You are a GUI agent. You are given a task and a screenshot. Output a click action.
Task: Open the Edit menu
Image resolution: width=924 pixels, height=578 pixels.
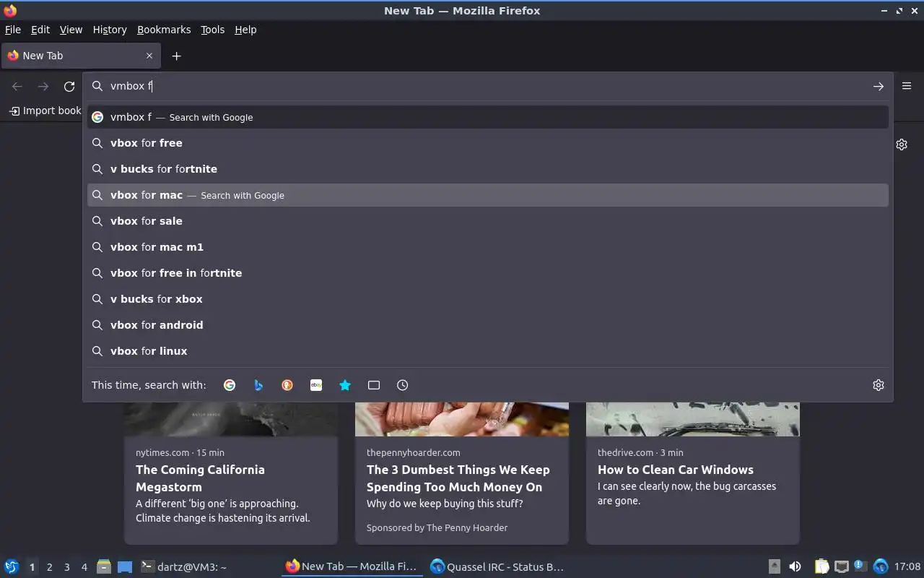coord(40,30)
